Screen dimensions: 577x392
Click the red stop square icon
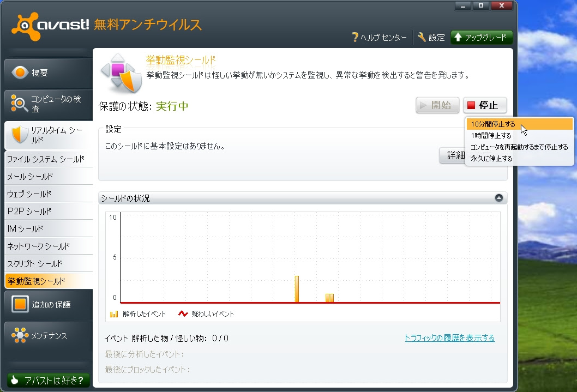(471, 105)
